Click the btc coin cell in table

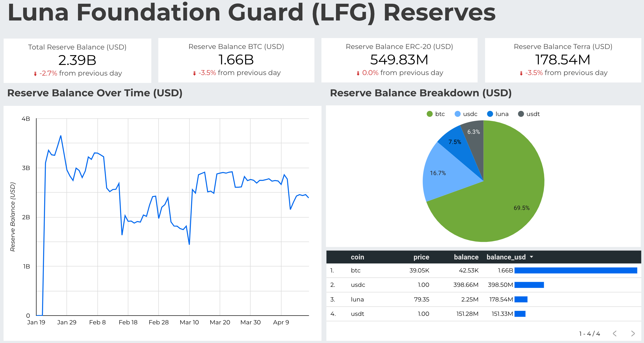(356, 270)
